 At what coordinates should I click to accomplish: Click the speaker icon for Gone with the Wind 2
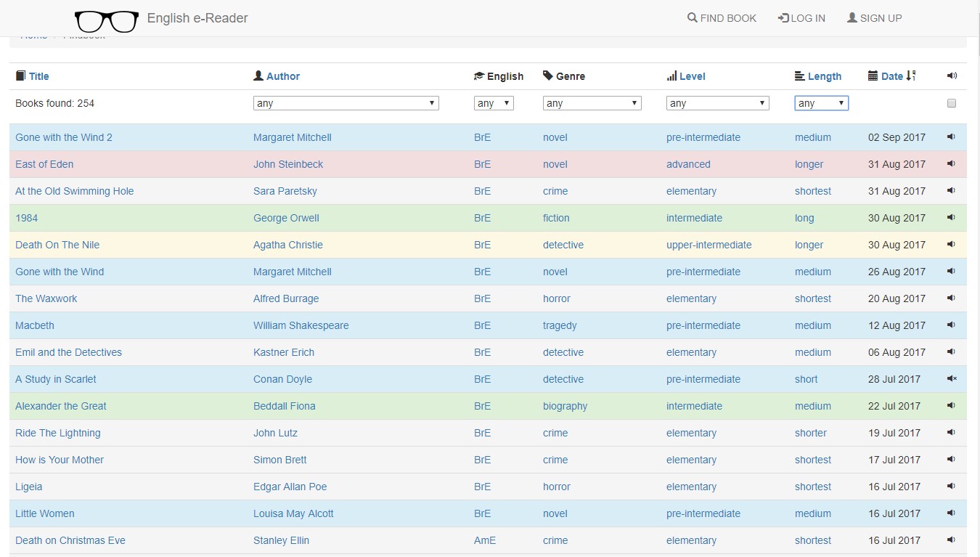[951, 137]
